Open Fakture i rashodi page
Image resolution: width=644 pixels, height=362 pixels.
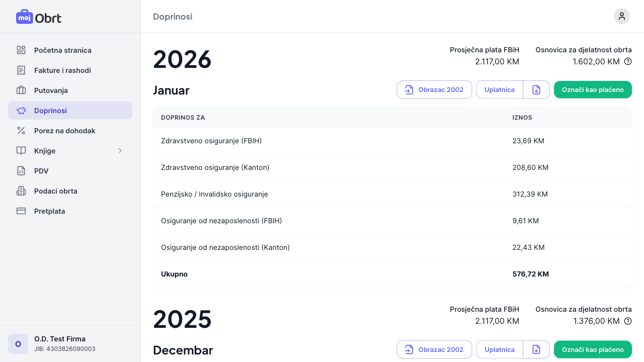[x=62, y=70]
